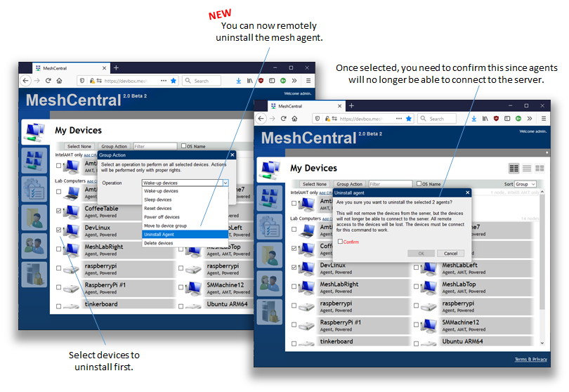Open My Events icon in right window sidebar
This screenshot has width=569, height=392.
pyautogui.click(x=269, y=226)
